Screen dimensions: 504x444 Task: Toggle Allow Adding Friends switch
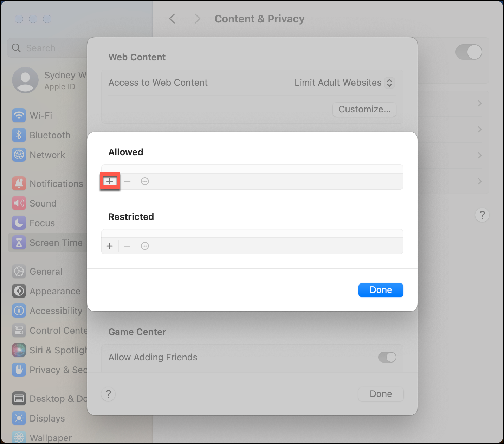pyautogui.click(x=387, y=357)
